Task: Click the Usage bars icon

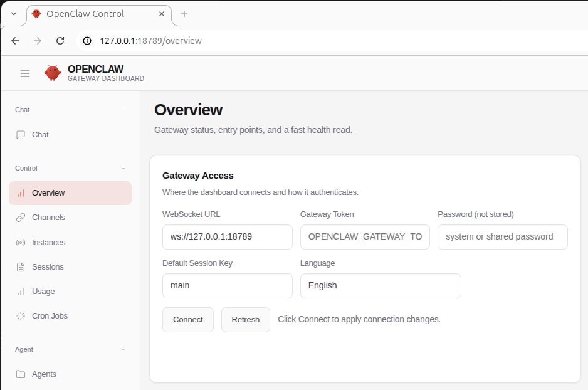Action: (21, 292)
